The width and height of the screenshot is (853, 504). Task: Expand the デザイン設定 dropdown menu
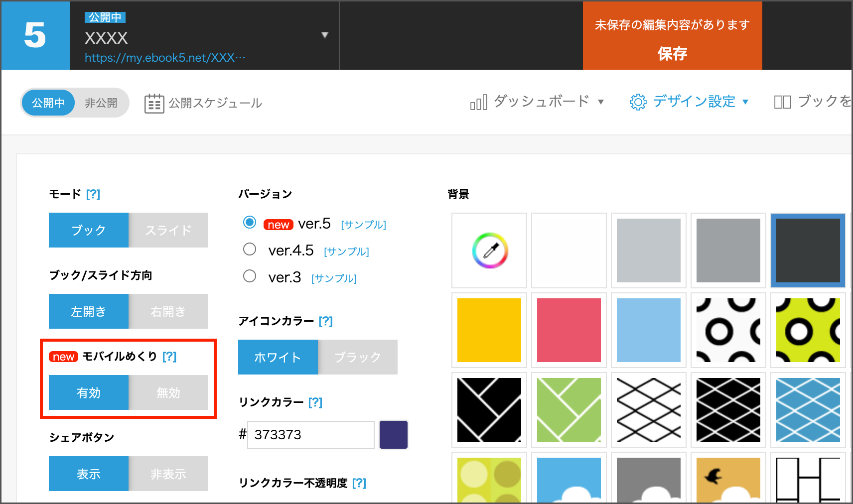[745, 102]
